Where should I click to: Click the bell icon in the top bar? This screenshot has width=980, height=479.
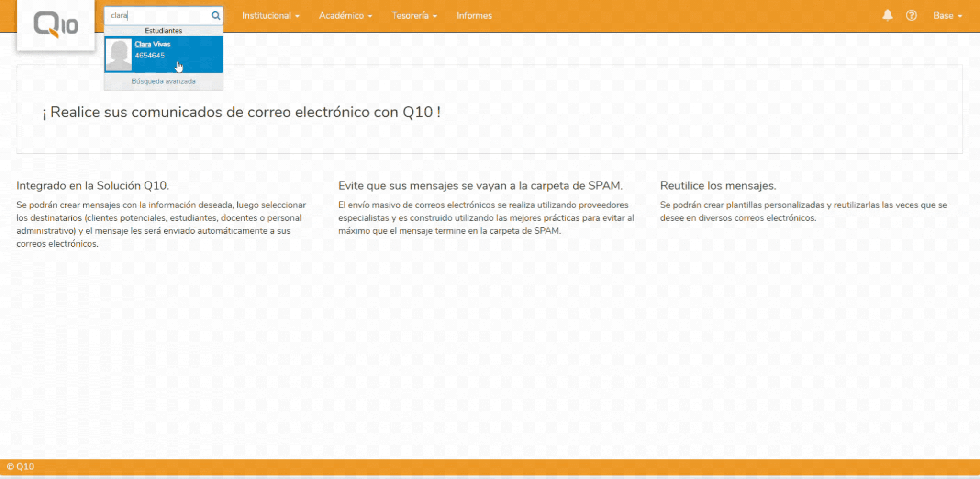pos(887,15)
